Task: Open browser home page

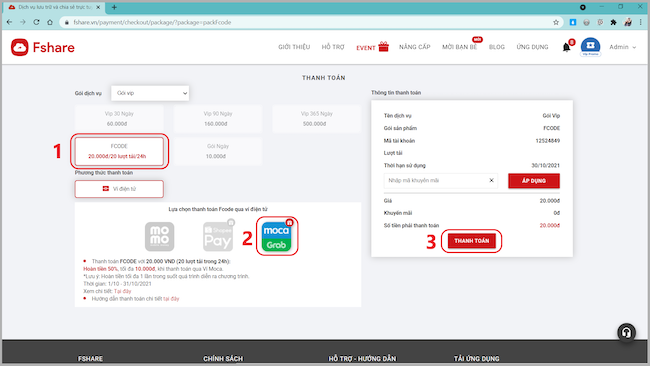Action: coord(50,22)
